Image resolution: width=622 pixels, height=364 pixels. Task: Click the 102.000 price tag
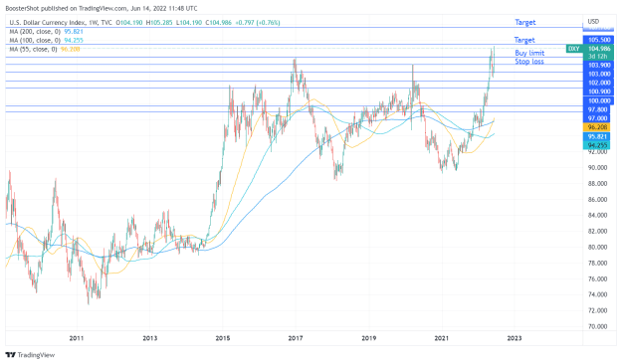(x=598, y=83)
